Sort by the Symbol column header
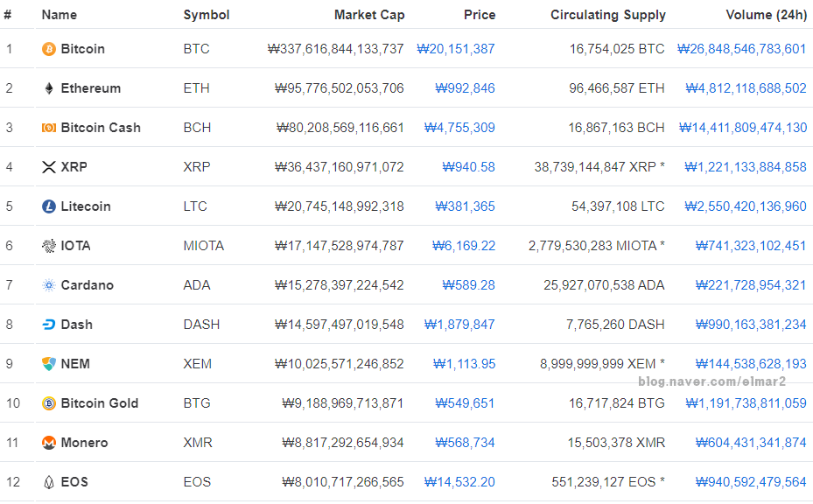This screenshot has height=504, width=813. (207, 15)
